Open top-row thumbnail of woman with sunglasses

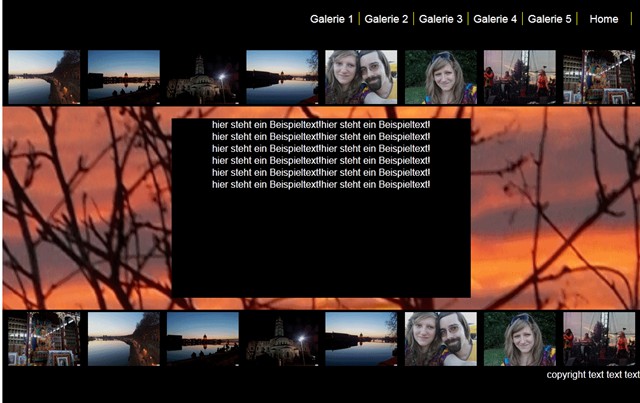click(x=441, y=77)
